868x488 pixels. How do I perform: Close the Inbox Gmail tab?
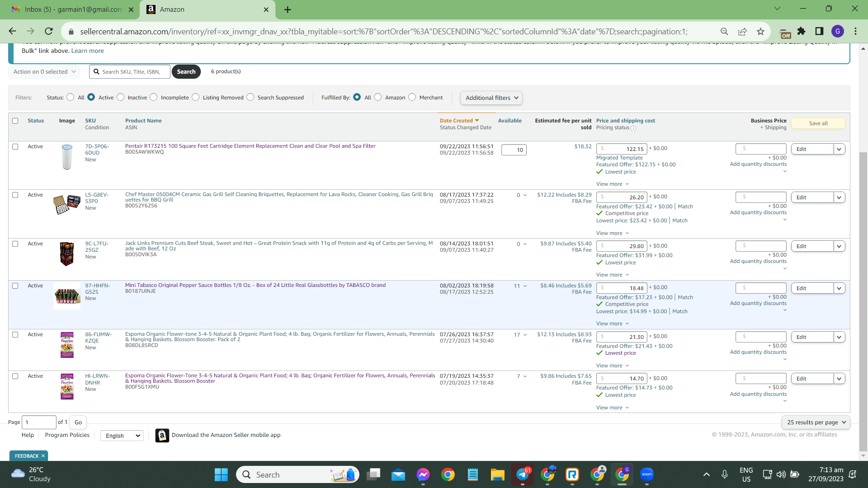coord(131,9)
